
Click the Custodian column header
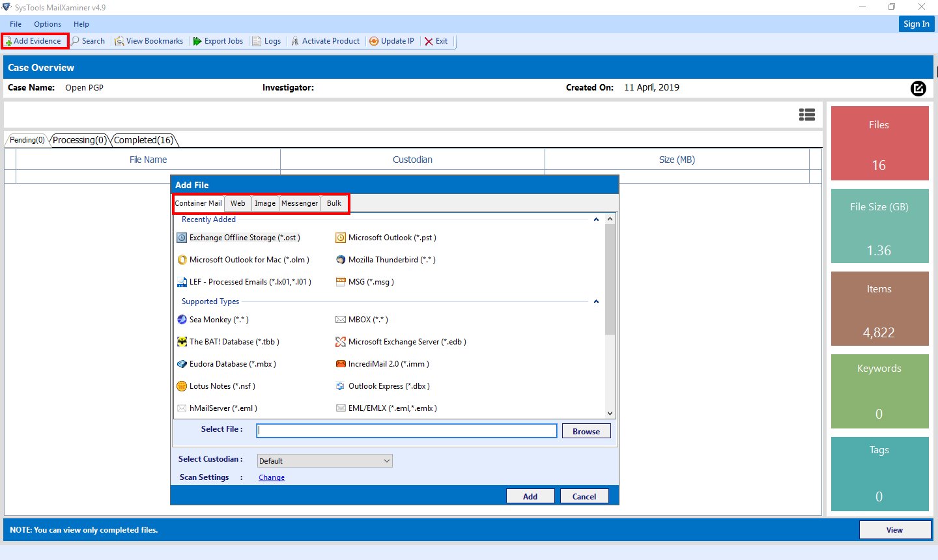click(412, 160)
